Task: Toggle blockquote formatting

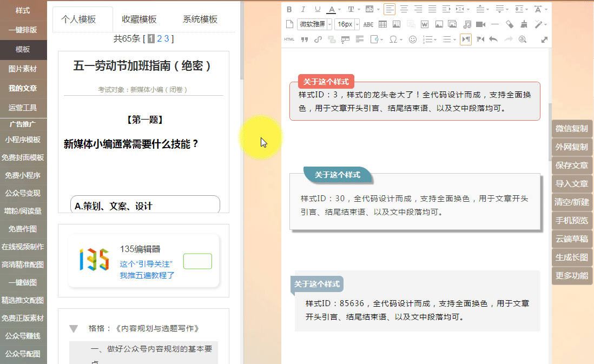Action: tap(304, 39)
